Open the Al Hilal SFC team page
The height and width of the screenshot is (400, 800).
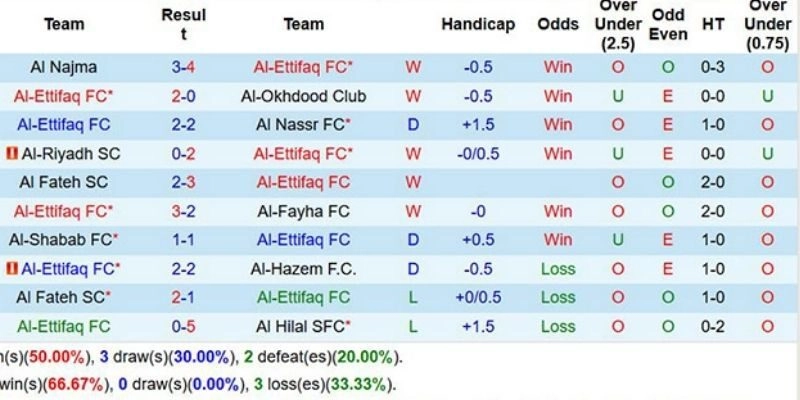click(303, 327)
